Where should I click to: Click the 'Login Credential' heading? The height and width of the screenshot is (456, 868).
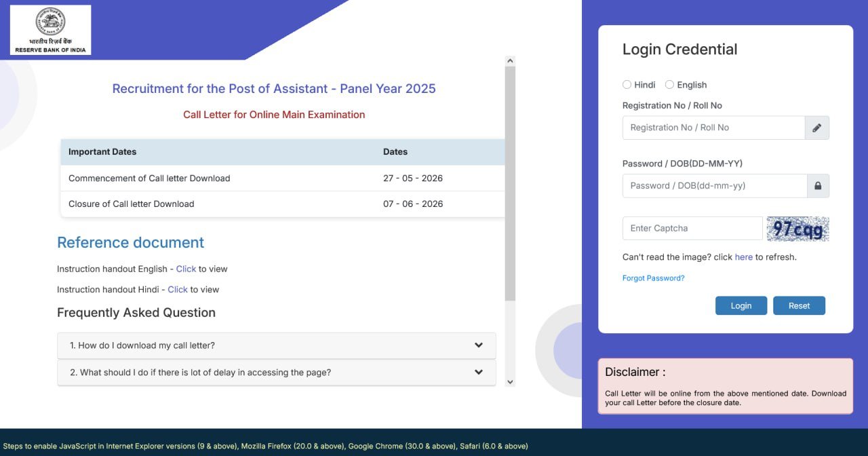click(679, 50)
